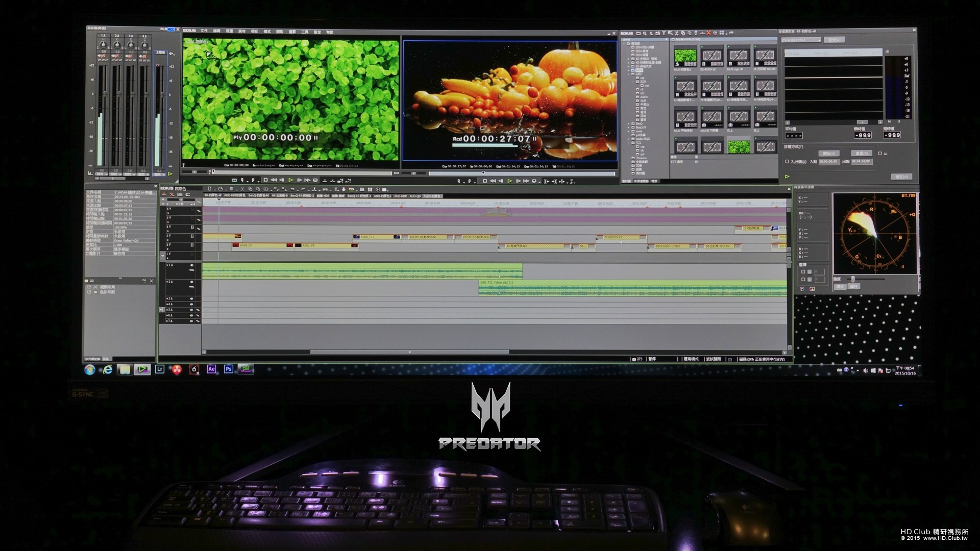980x551 pixels.
Task: Open the 文件 menu in EDIUS menu bar
Action: [204, 32]
